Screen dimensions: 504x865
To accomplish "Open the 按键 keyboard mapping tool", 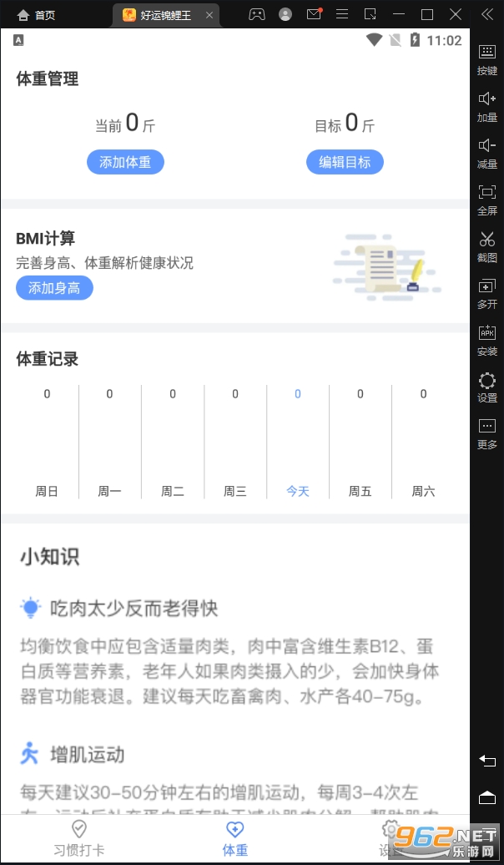I will 487,60.
